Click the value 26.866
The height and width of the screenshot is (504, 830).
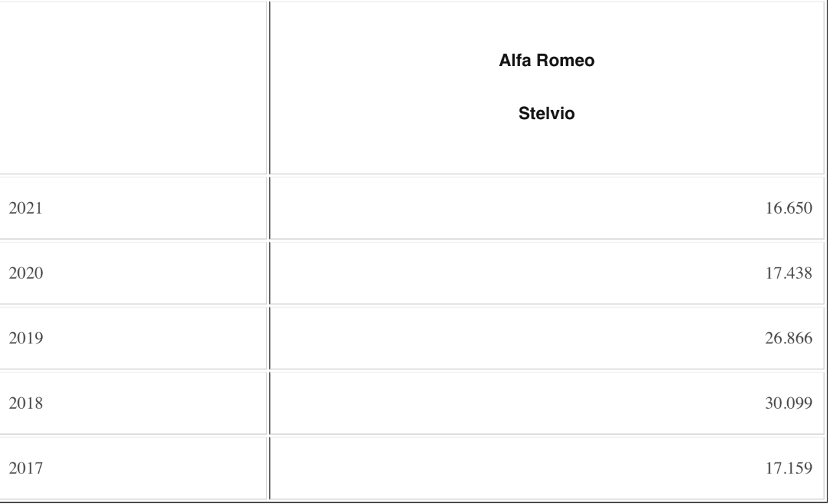click(789, 338)
